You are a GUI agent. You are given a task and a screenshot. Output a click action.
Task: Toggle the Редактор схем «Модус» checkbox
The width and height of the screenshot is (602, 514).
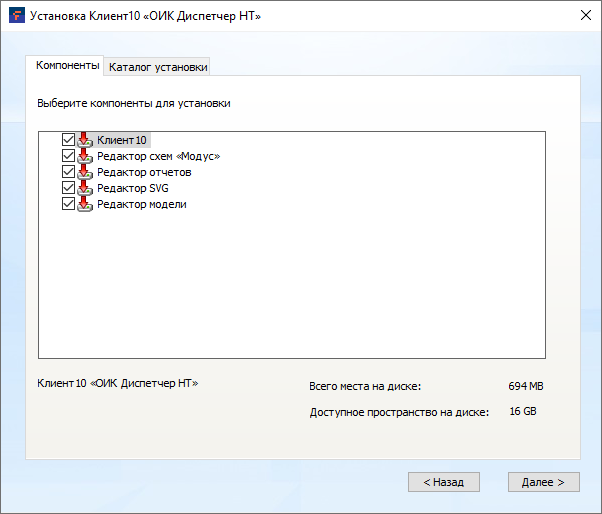(68, 156)
